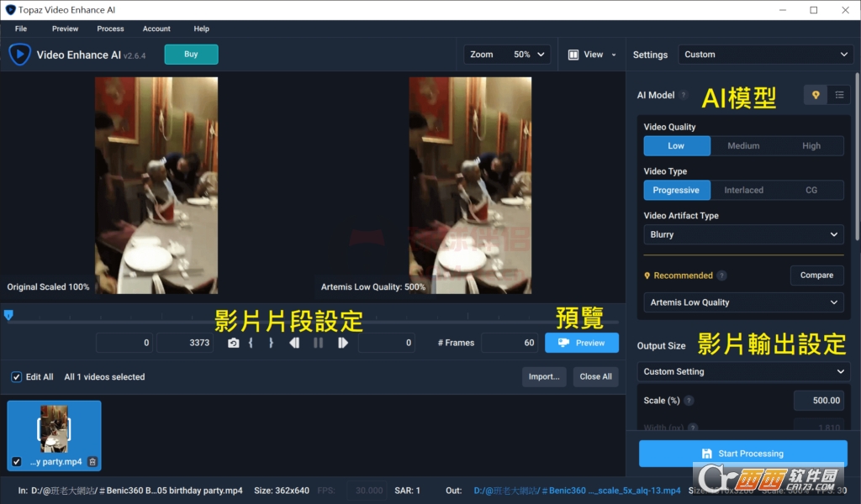Click the pin icon beside Recommended
The image size is (861, 504).
647,276
